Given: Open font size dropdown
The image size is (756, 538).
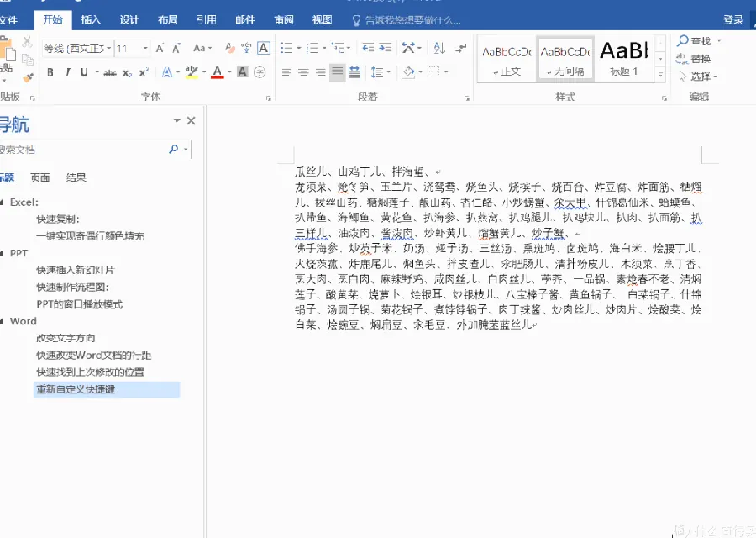Looking at the screenshot, I should (x=145, y=48).
